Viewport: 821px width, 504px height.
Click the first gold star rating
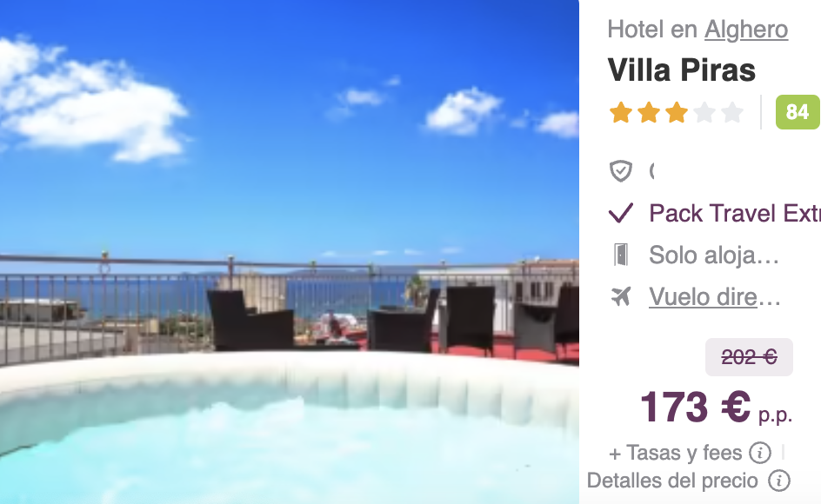621,112
